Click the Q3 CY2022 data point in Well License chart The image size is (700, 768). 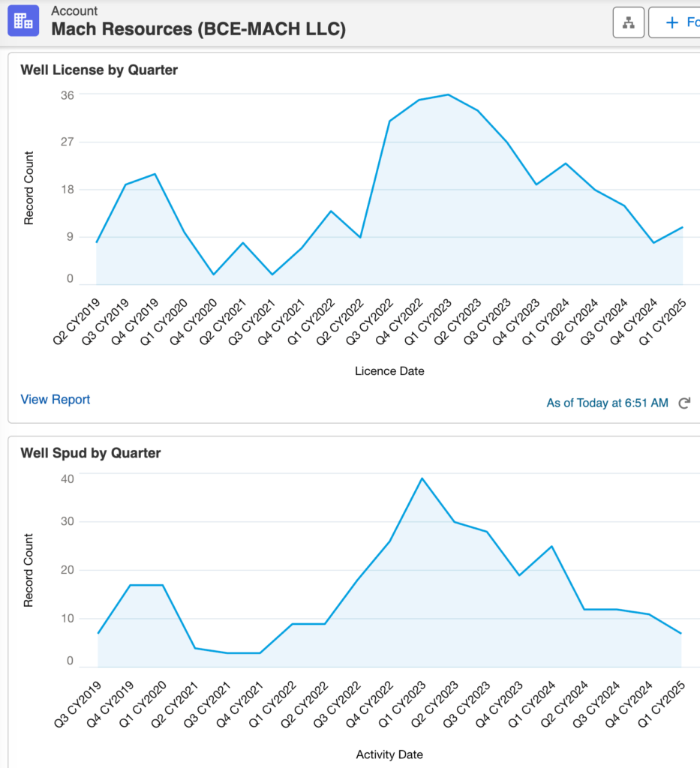point(389,121)
